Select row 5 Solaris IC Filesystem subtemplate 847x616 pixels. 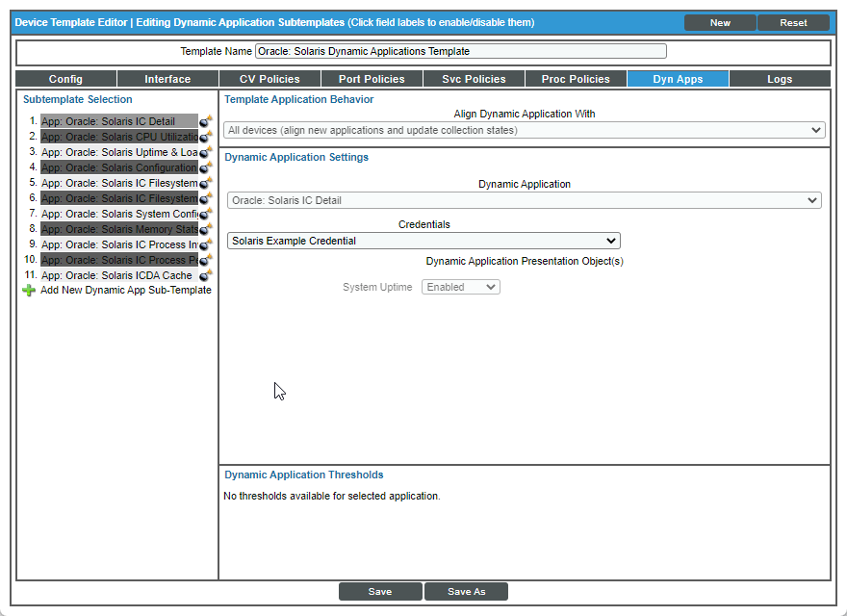[x=119, y=183]
